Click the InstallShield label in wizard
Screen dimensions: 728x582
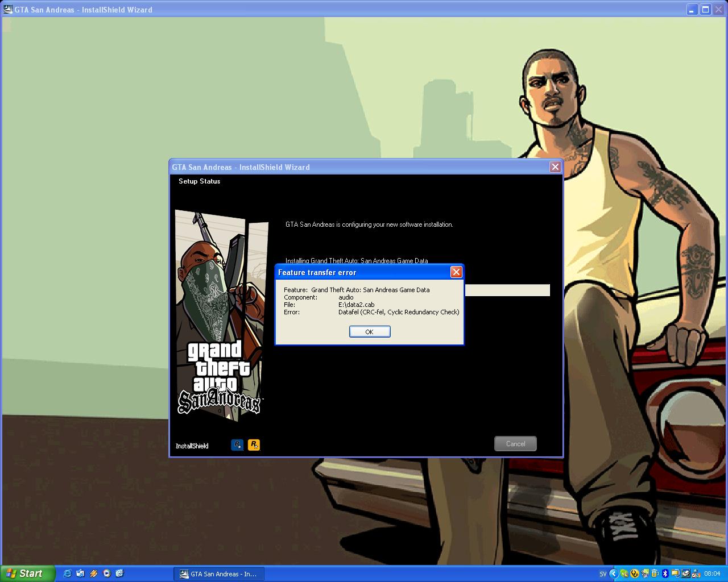point(192,446)
